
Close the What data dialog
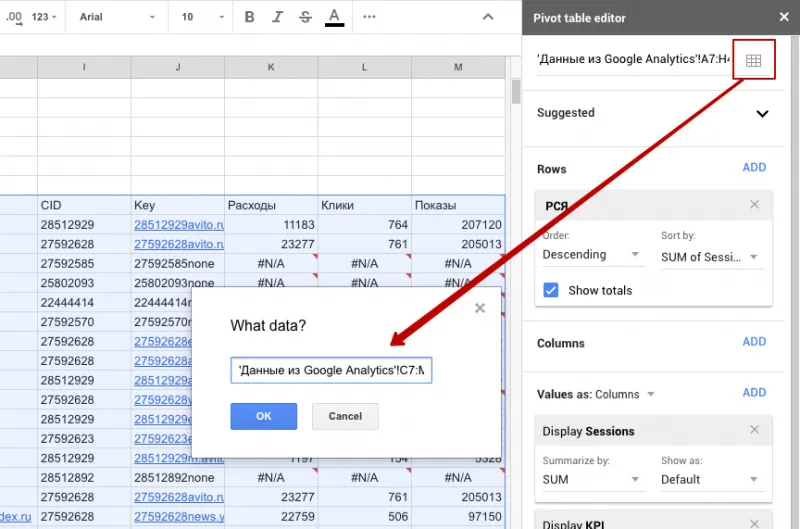[480, 308]
